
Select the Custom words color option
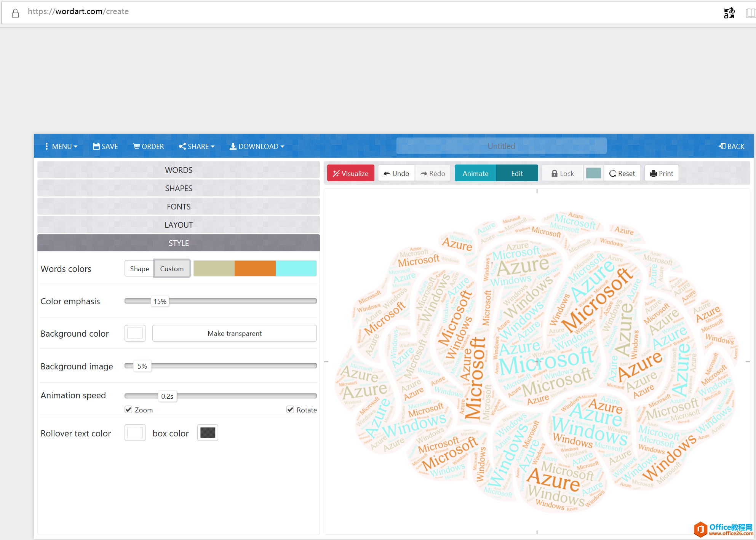click(172, 268)
